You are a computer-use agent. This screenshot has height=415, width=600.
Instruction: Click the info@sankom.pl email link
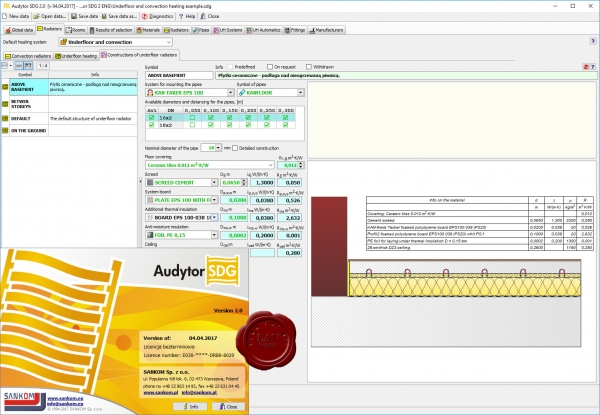click(199, 392)
